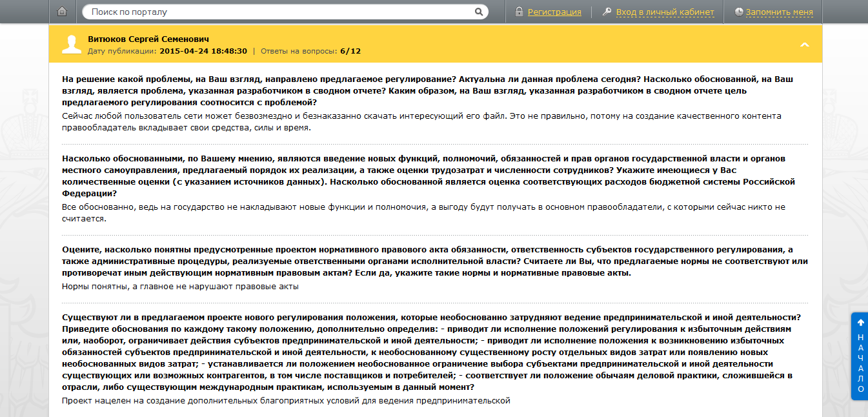Open the Регистрация link
Viewport: 868px width, 417px height.
pos(554,11)
